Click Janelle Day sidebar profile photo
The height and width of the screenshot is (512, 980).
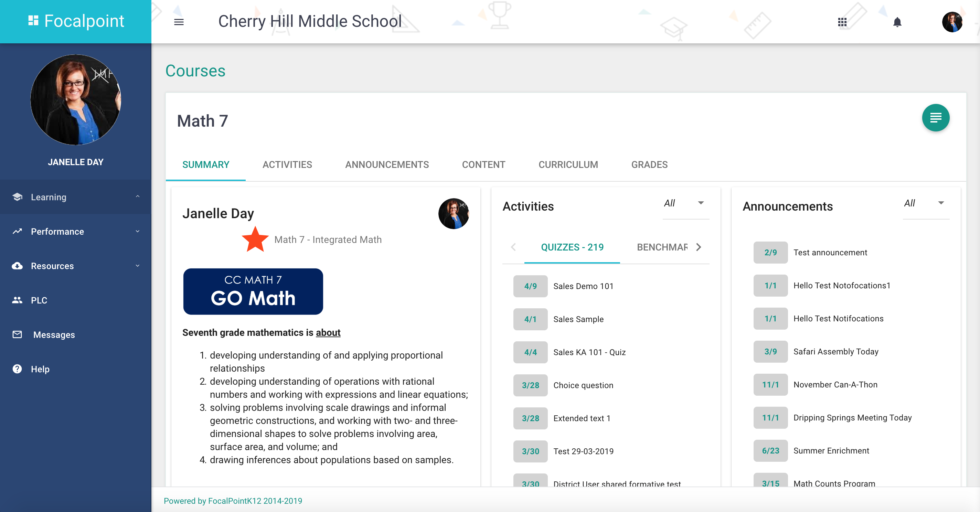pyautogui.click(x=76, y=100)
